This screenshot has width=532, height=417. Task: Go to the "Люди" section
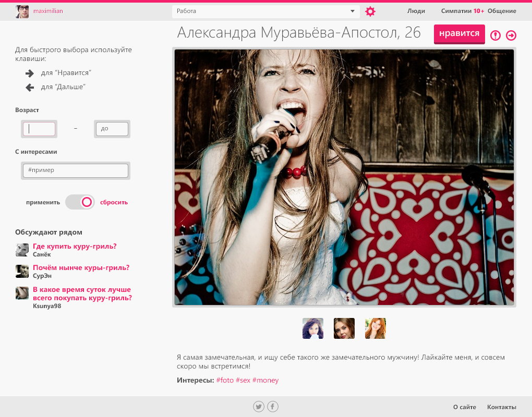[x=416, y=11]
